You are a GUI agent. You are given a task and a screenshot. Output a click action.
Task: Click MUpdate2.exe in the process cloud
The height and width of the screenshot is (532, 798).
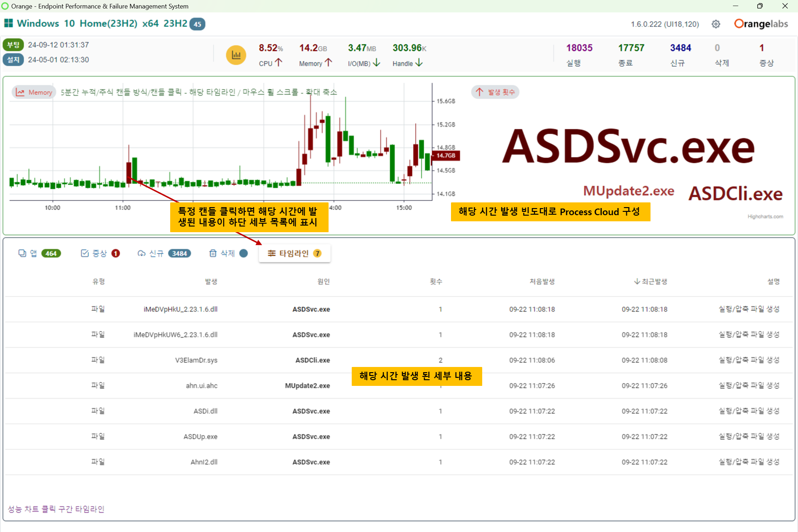(x=628, y=191)
